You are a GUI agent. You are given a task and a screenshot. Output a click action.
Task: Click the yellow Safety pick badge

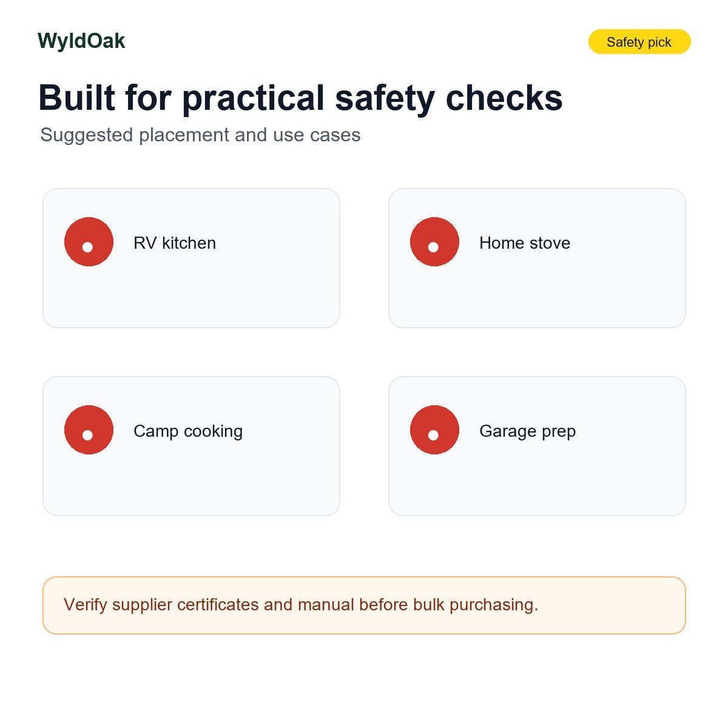point(639,42)
